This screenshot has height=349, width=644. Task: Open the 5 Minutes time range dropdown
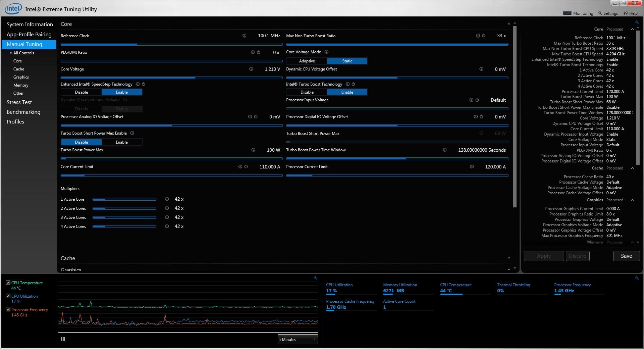coord(298,340)
